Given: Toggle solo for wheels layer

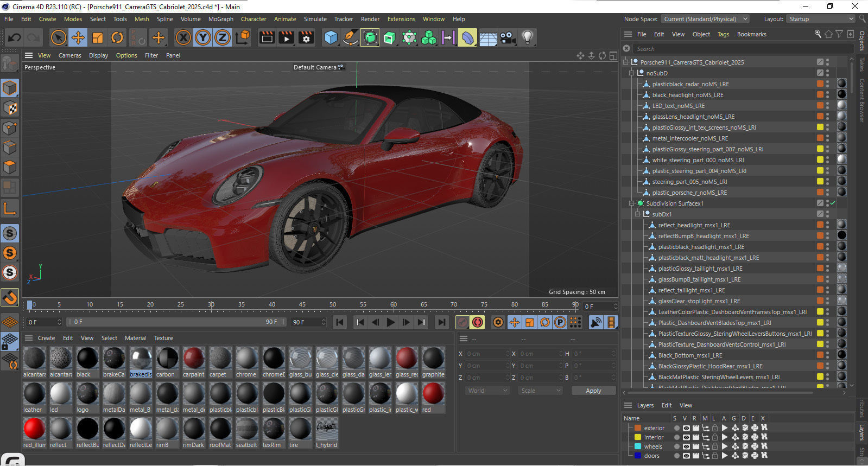Looking at the screenshot, I should [x=676, y=446].
